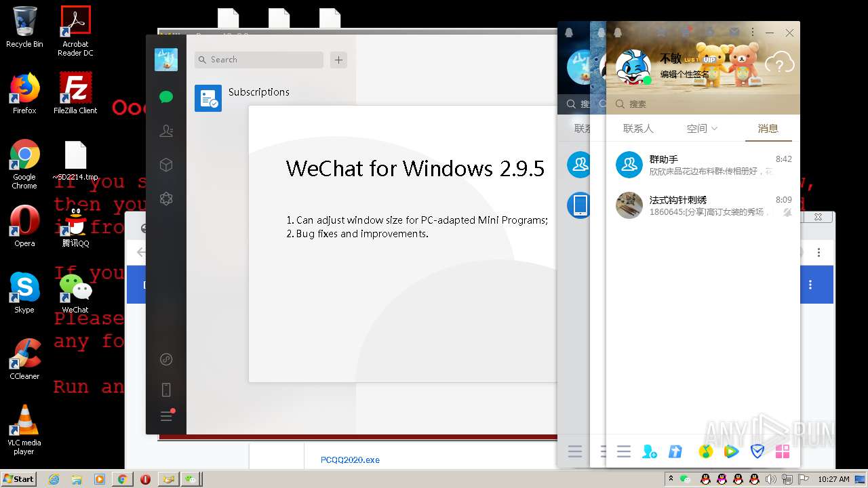Launch VLC media player desktop shortcut
This screenshot has height=488, width=868.
pos(24,430)
